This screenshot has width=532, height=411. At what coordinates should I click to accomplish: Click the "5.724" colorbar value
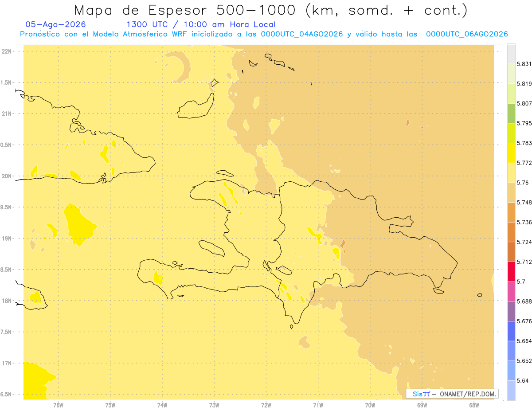point(524,242)
